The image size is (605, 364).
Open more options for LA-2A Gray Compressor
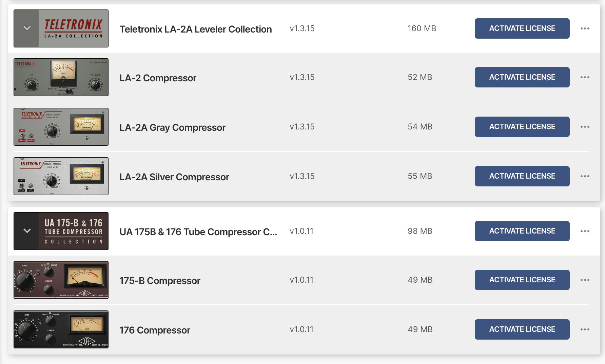click(585, 127)
